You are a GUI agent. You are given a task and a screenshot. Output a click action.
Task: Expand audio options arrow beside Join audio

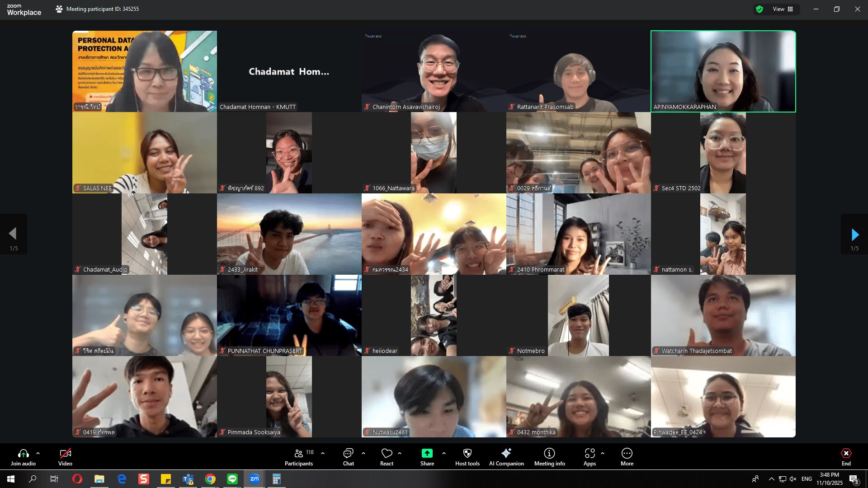[x=38, y=453]
